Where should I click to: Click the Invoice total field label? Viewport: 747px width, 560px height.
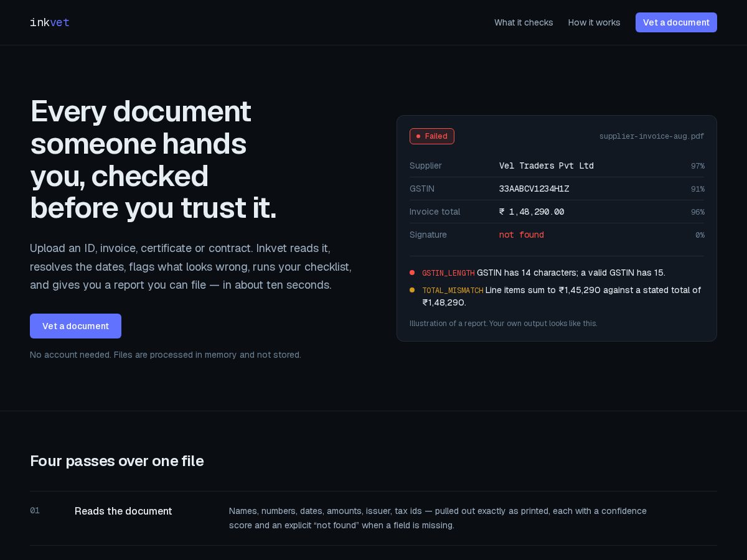[435, 212]
